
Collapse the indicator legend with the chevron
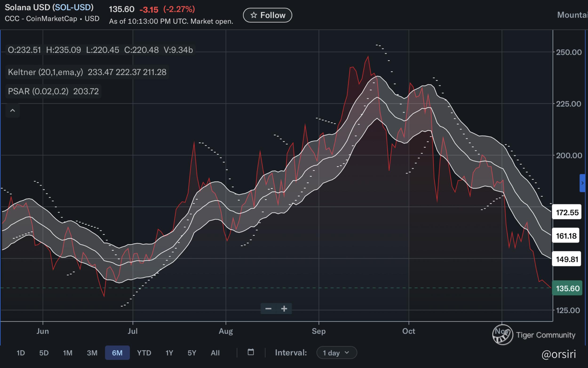pyautogui.click(x=13, y=111)
